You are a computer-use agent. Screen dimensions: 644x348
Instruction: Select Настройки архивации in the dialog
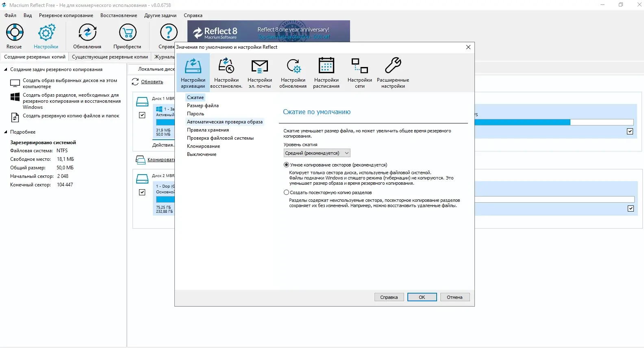[193, 73]
